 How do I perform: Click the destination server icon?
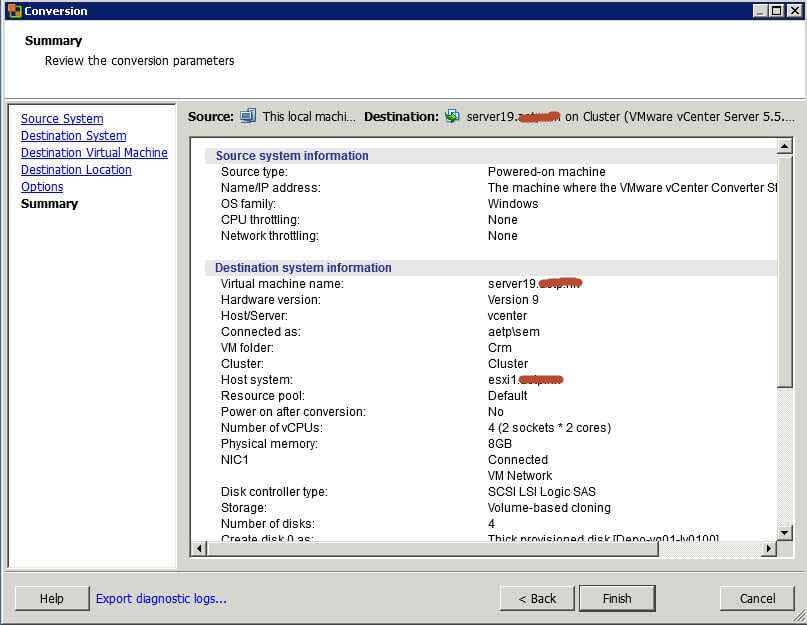[x=453, y=116]
